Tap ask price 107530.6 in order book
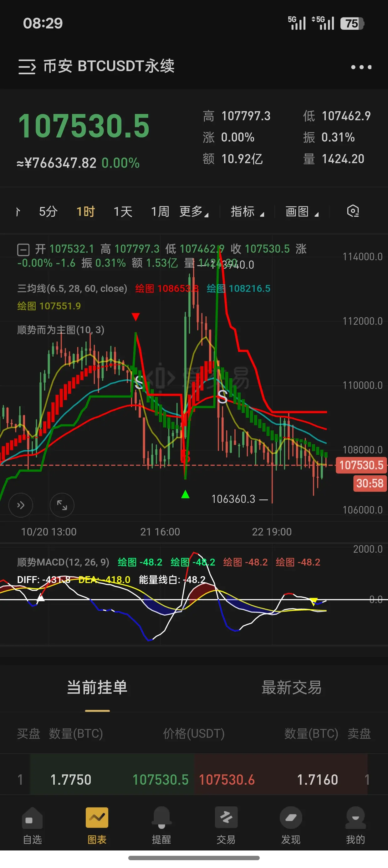The height and width of the screenshot is (868, 388). pos(227,780)
